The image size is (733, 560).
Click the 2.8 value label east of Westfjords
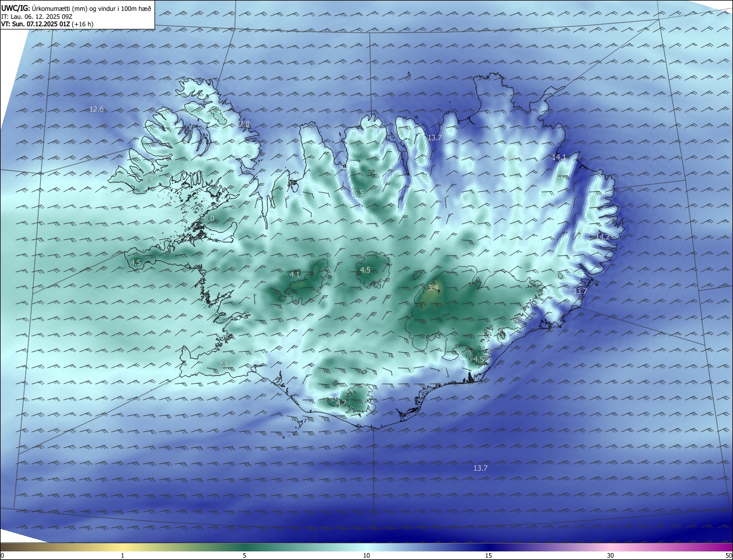pos(245,124)
